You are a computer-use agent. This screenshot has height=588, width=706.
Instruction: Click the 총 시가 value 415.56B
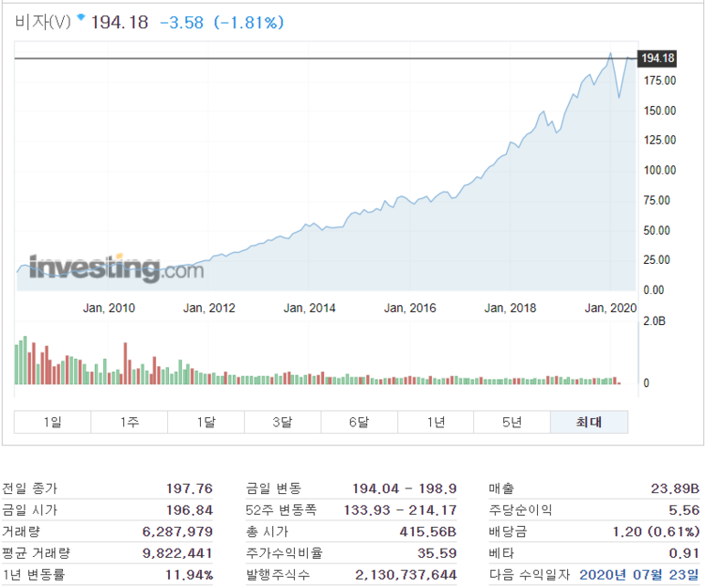tap(428, 531)
